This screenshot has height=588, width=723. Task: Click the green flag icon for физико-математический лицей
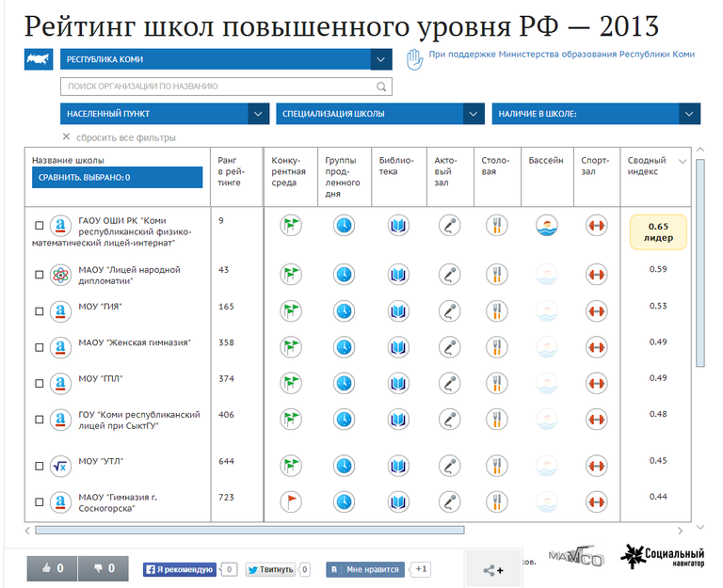click(x=291, y=226)
